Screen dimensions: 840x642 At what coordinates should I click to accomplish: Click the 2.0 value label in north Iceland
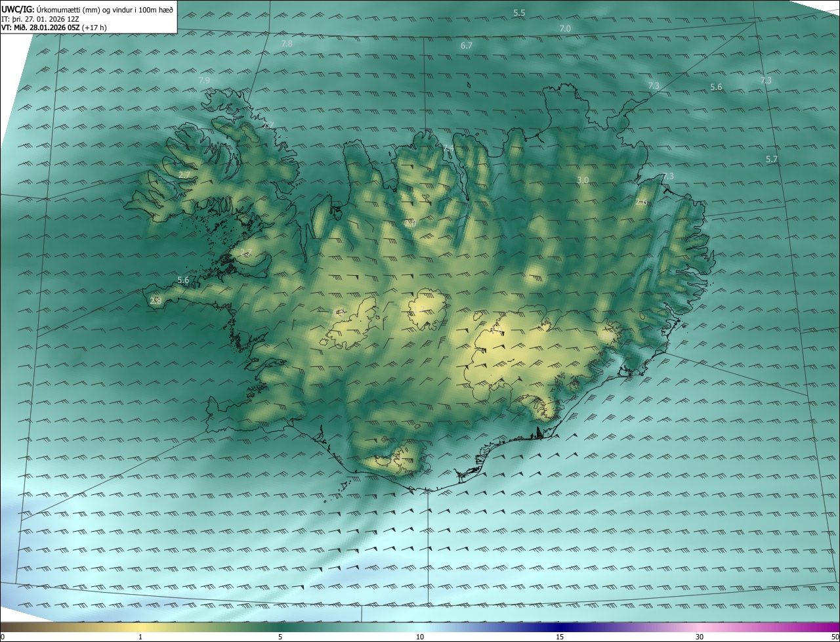(411, 224)
